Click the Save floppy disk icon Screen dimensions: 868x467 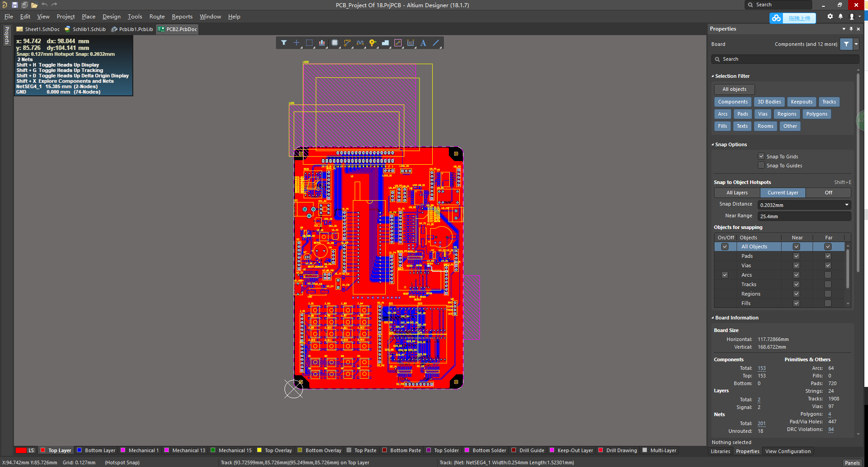point(15,5)
